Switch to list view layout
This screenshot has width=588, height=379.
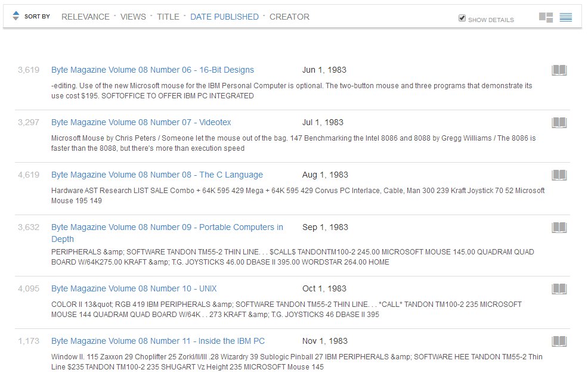(x=565, y=17)
